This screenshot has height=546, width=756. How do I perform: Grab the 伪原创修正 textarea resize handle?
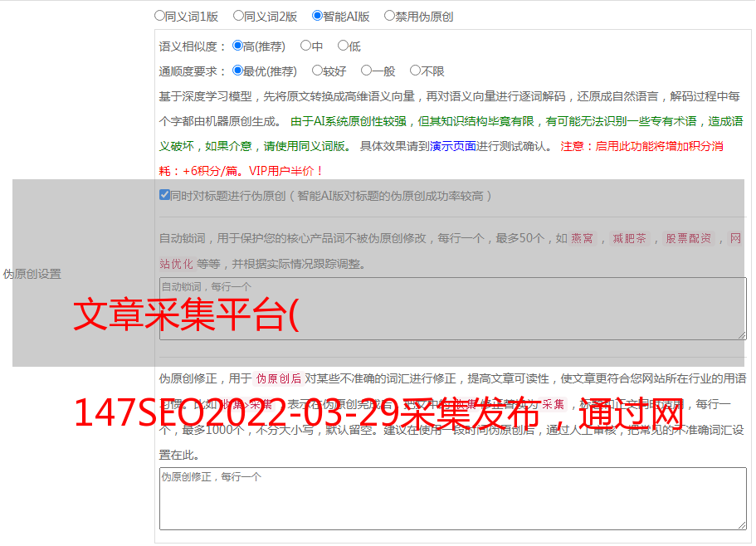coord(742,525)
